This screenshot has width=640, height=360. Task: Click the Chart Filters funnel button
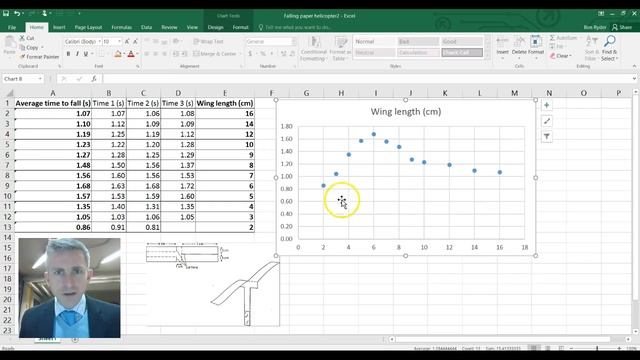tap(547, 136)
